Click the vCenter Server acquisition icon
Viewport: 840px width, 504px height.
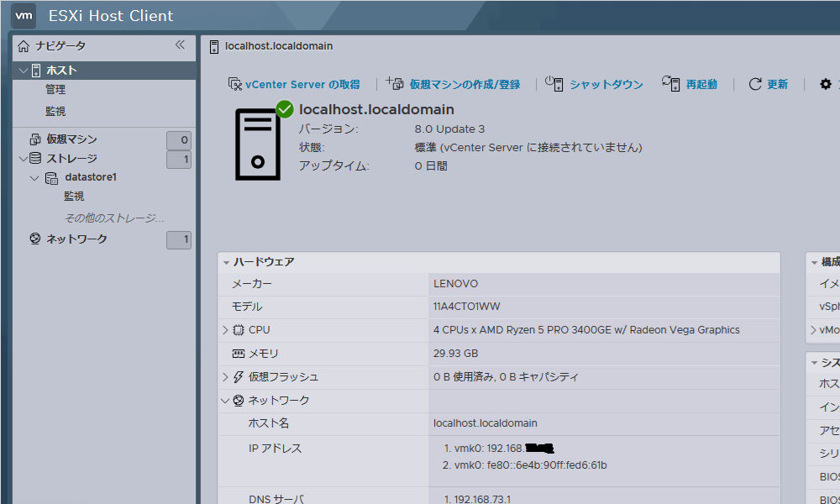tap(235, 84)
